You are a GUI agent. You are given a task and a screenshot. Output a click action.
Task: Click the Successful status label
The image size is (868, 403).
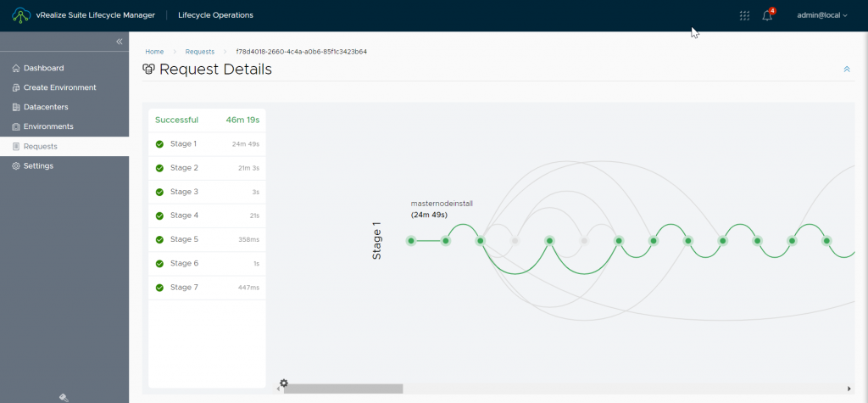(x=176, y=120)
